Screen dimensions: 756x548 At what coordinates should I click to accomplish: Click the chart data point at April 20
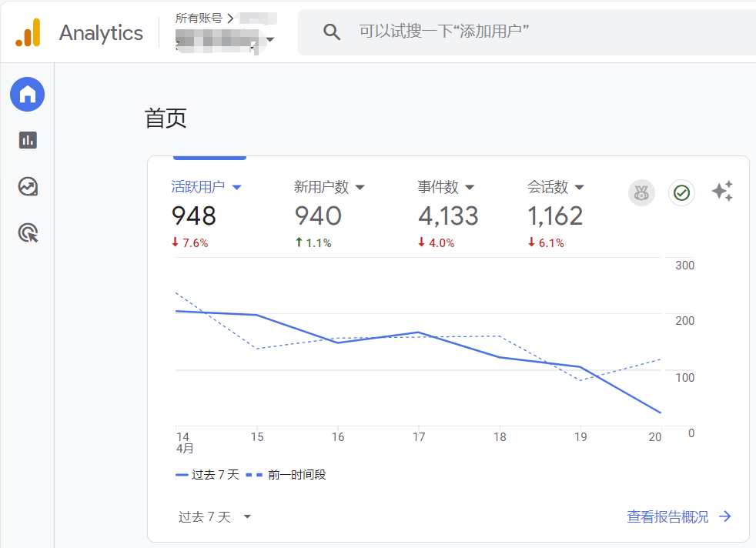661,413
